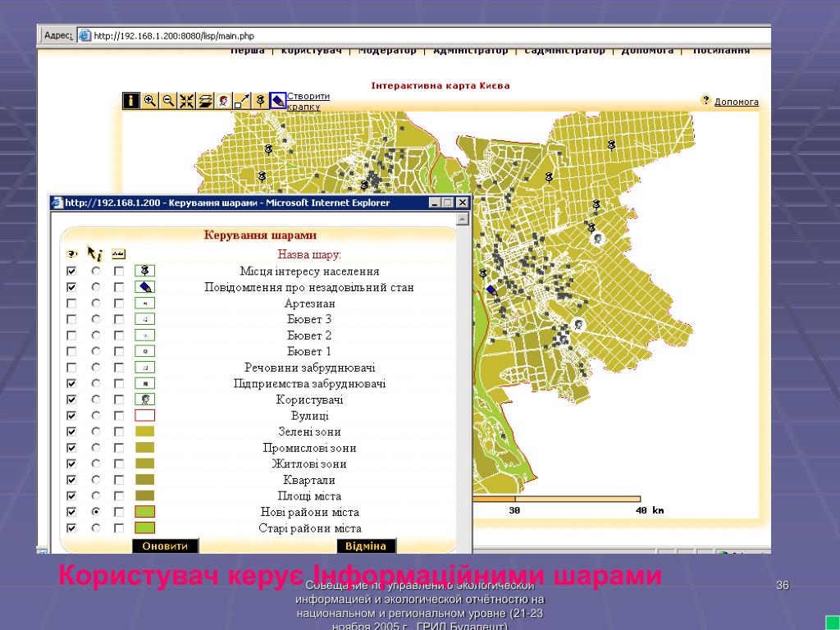The width and height of the screenshot is (840, 630).
Task: Open the Користувач menu item
Action: pos(311,51)
